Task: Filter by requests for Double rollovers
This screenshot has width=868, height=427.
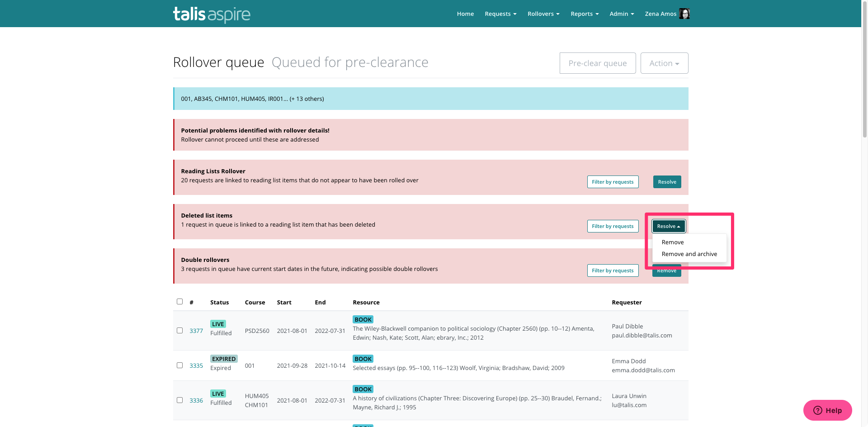Action: tap(613, 270)
